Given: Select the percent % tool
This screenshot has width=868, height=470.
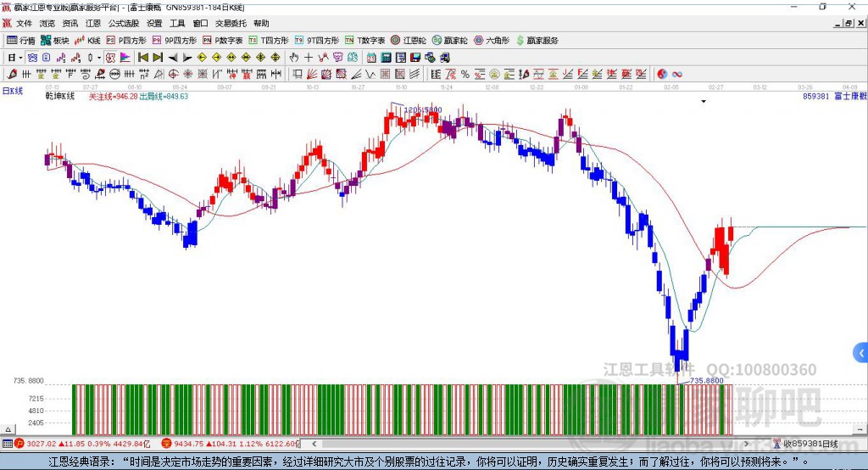Looking at the screenshot, I should point(465,75).
